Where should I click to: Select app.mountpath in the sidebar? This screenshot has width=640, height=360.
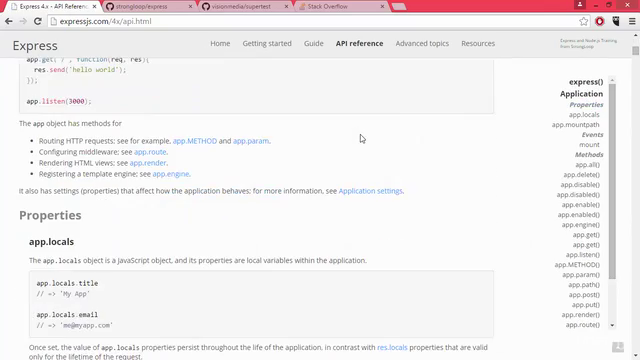tap(576, 125)
